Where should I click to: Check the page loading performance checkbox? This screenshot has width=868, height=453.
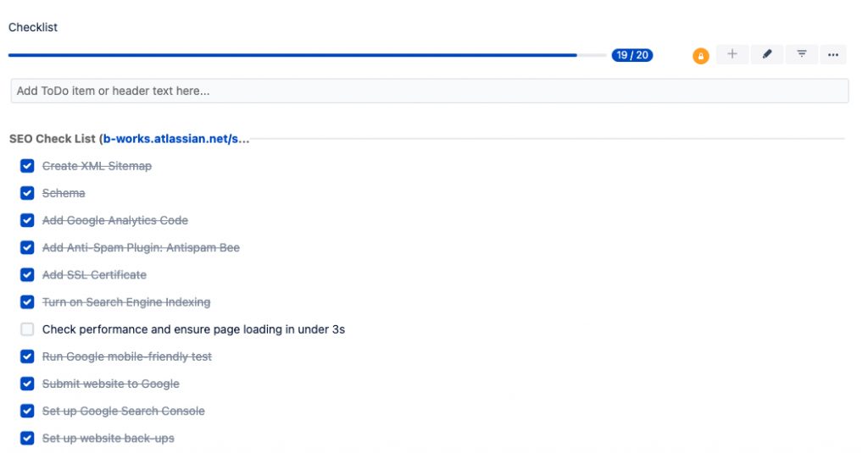(x=27, y=329)
